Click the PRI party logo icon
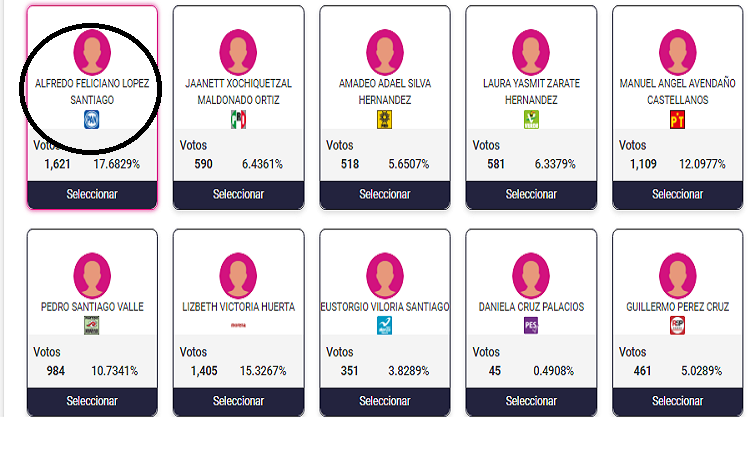750x450 pixels. (238, 120)
